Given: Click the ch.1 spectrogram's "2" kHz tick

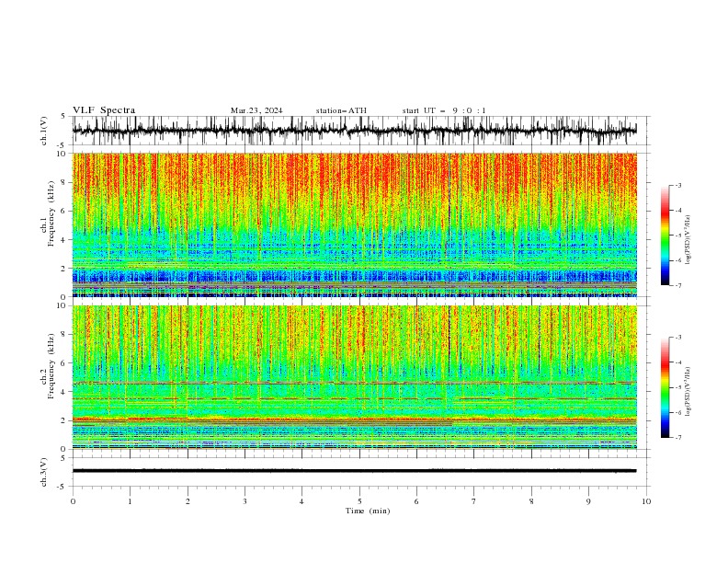Looking at the screenshot, I should pos(64,268).
